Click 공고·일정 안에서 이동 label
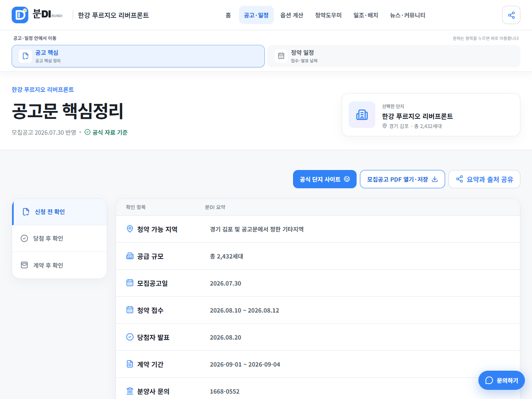 point(35,38)
